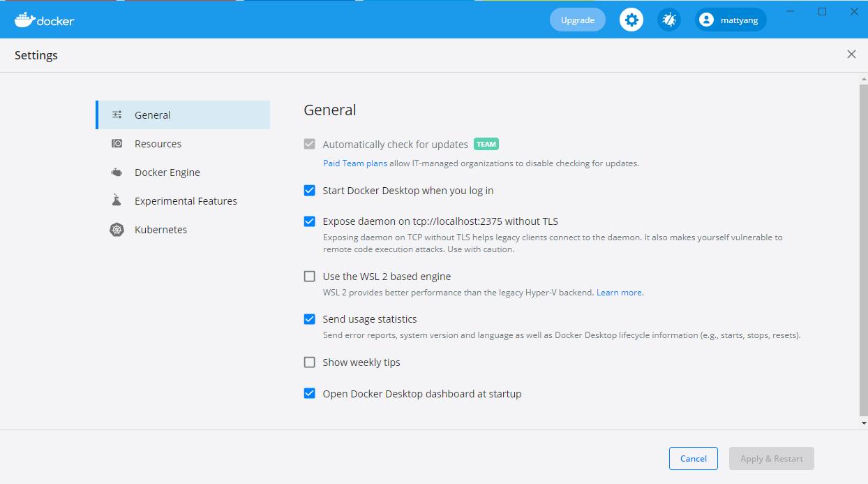Click the usage statistics description text
The width and height of the screenshot is (868, 484).
(562, 335)
